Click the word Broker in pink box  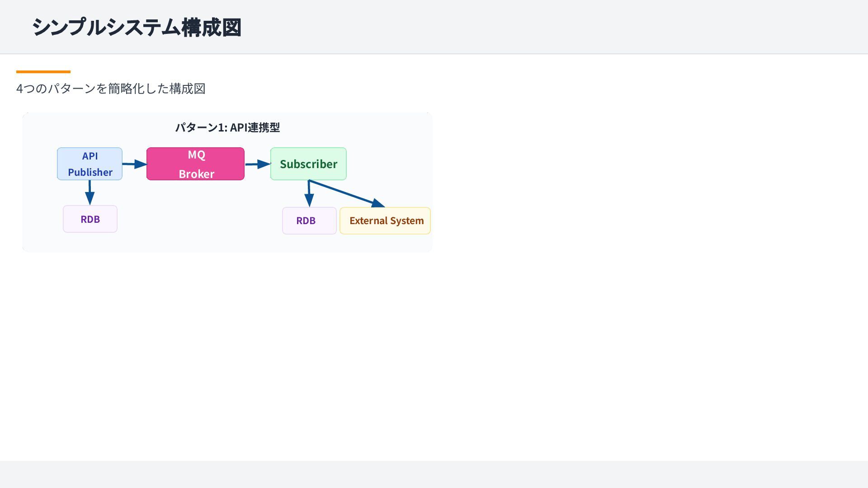(196, 174)
